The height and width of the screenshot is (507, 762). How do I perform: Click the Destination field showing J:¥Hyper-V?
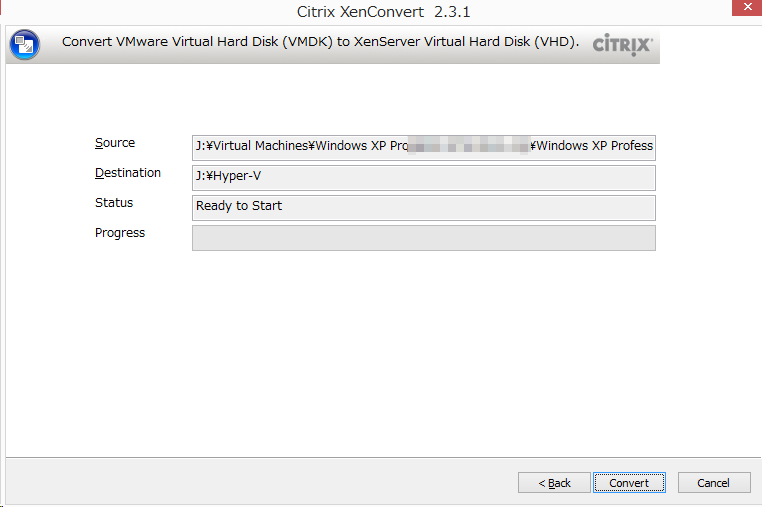(424, 178)
